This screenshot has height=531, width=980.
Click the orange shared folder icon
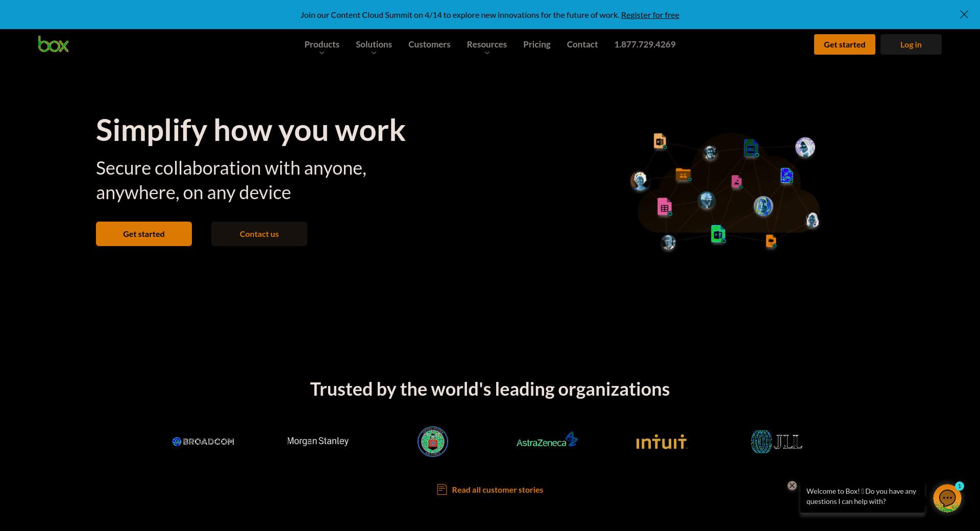(683, 175)
